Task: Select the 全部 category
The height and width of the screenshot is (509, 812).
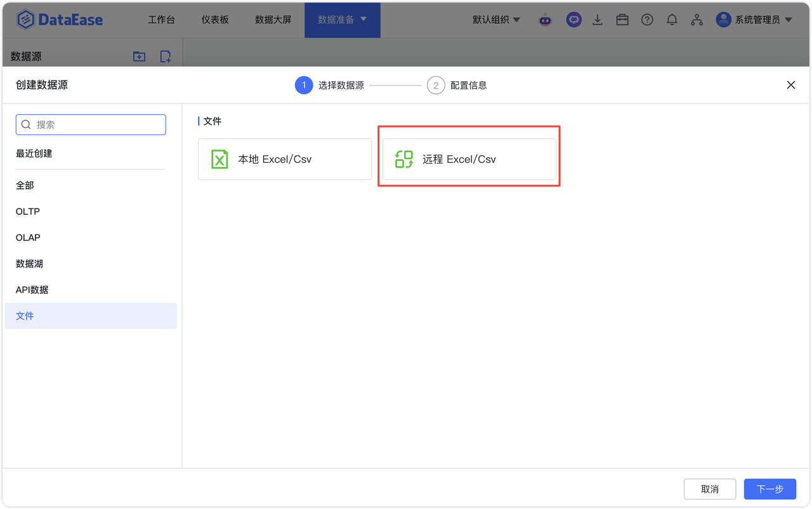Action: [x=91, y=186]
